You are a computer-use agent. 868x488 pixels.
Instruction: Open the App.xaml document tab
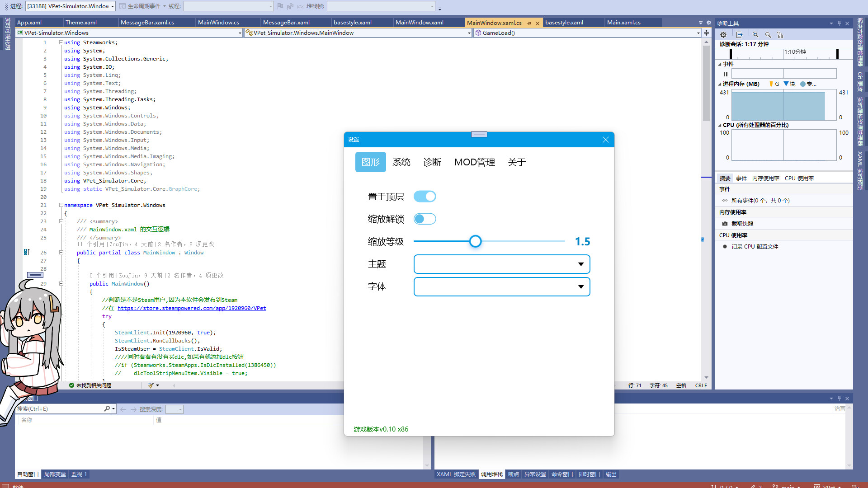coord(39,23)
